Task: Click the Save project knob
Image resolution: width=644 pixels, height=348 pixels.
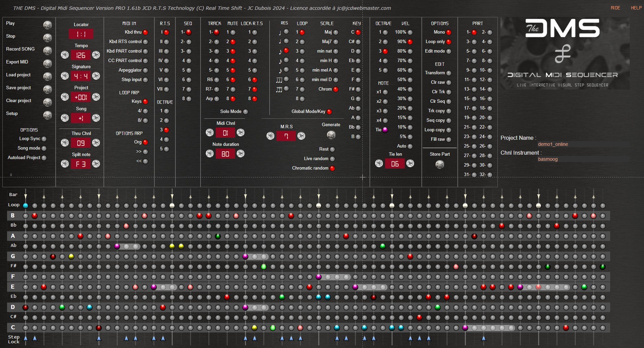Action: [48, 89]
